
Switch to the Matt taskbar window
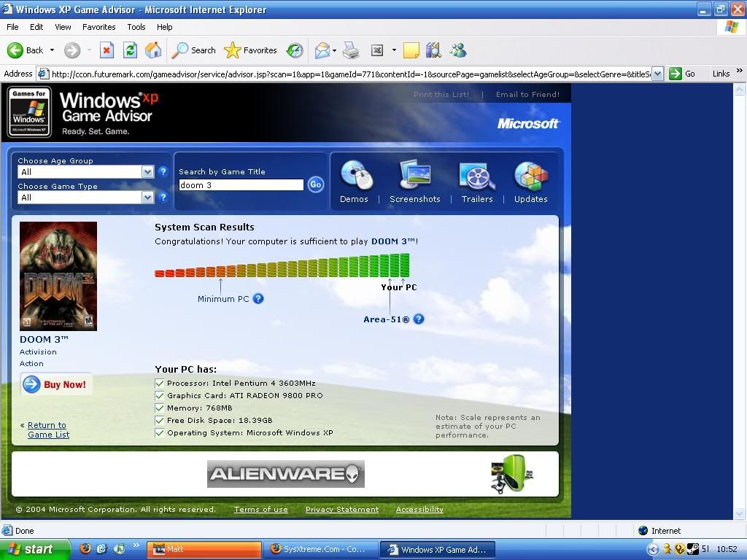(x=204, y=549)
